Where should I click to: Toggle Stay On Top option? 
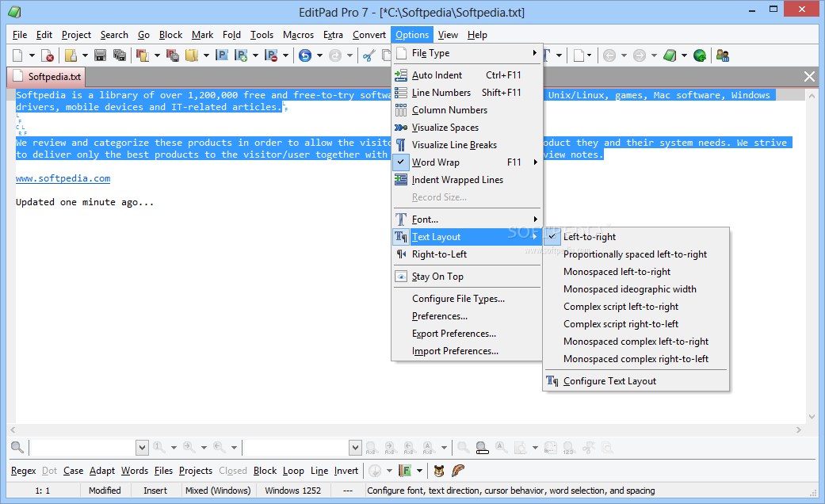coord(467,277)
